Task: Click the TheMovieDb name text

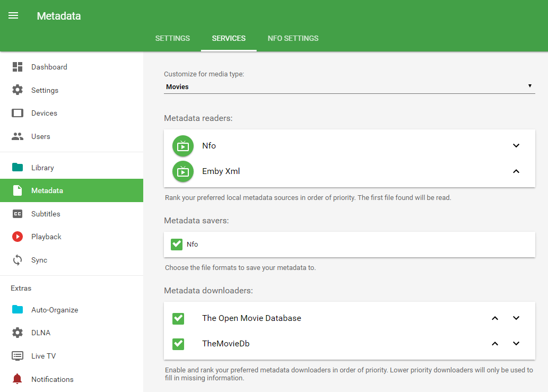Action: point(226,343)
